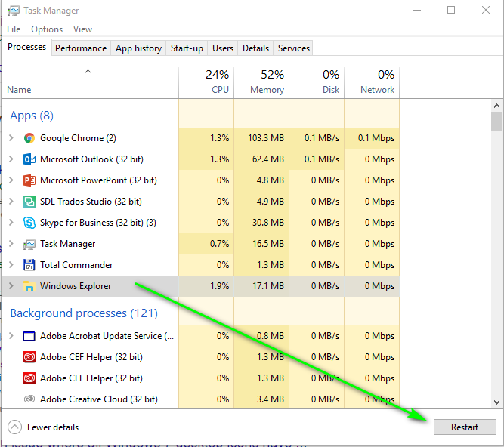Click Chrome's 103.3 MB memory value

[266, 138]
